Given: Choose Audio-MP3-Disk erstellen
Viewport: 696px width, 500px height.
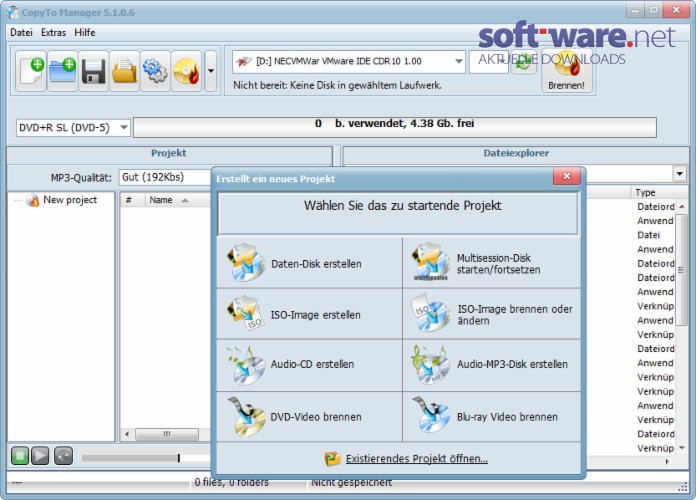Looking at the screenshot, I should (492, 365).
